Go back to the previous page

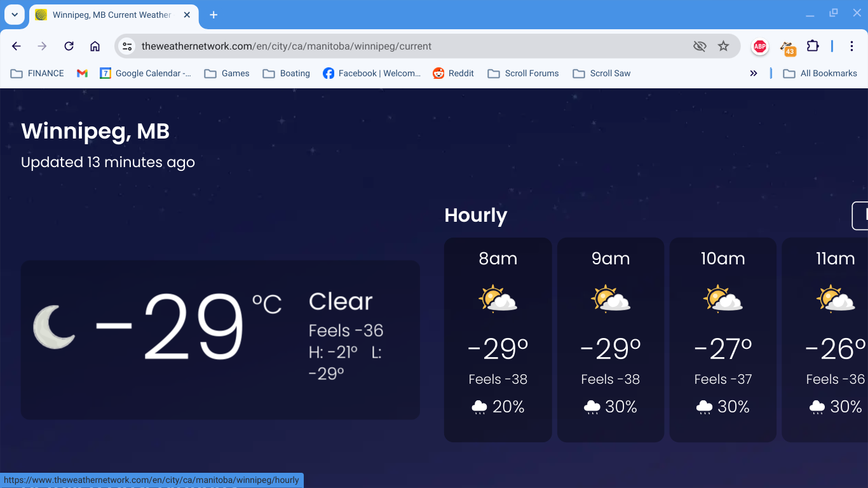[x=17, y=46]
